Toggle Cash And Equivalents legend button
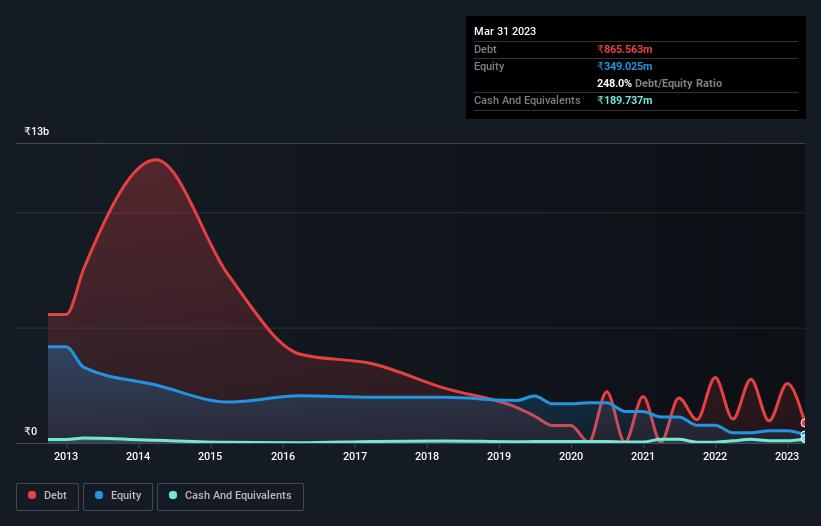821x526 pixels. (x=230, y=496)
